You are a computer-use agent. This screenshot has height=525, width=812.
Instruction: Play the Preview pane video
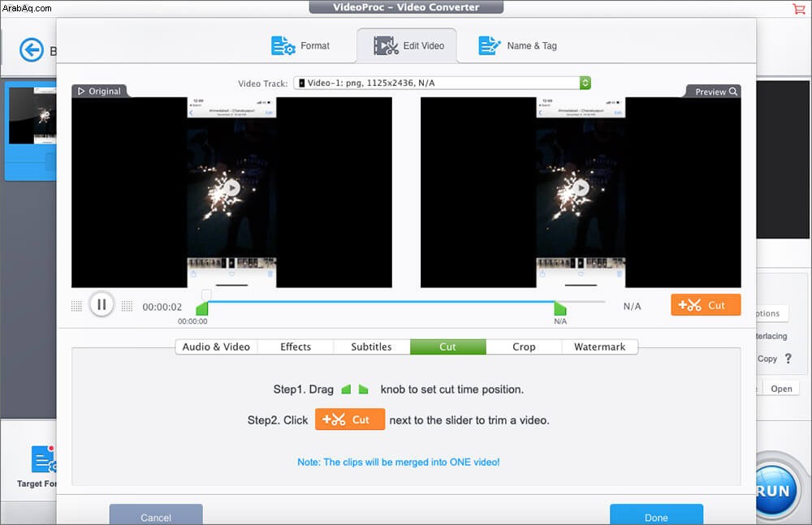581,188
